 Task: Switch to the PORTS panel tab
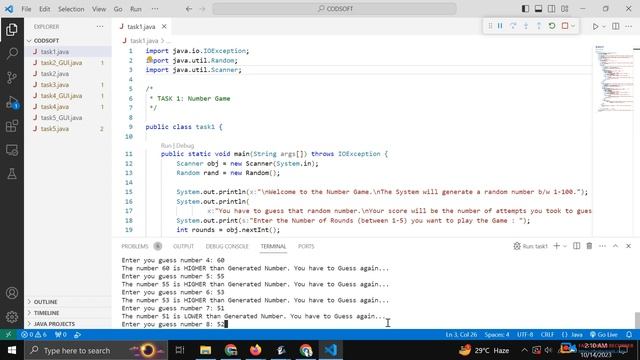click(x=306, y=247)
